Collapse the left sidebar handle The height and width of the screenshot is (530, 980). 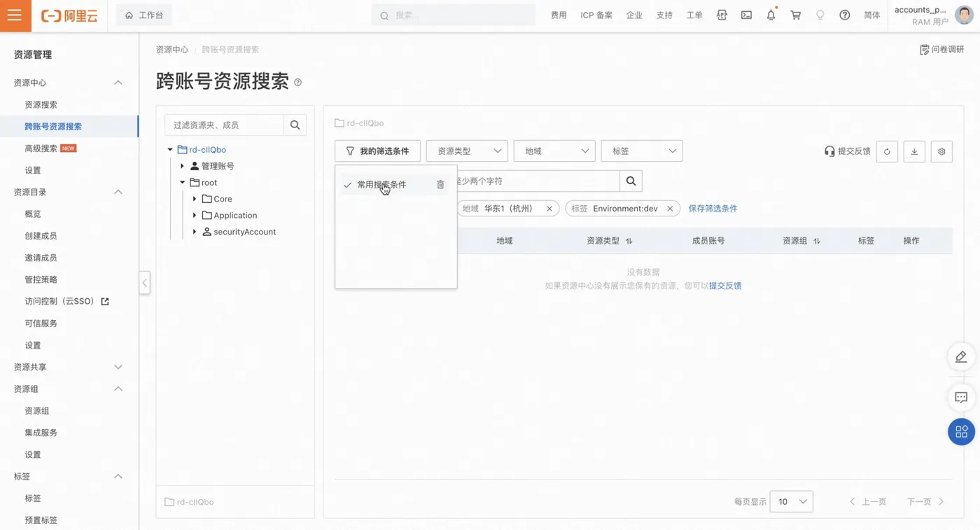(x=144, y=283)
